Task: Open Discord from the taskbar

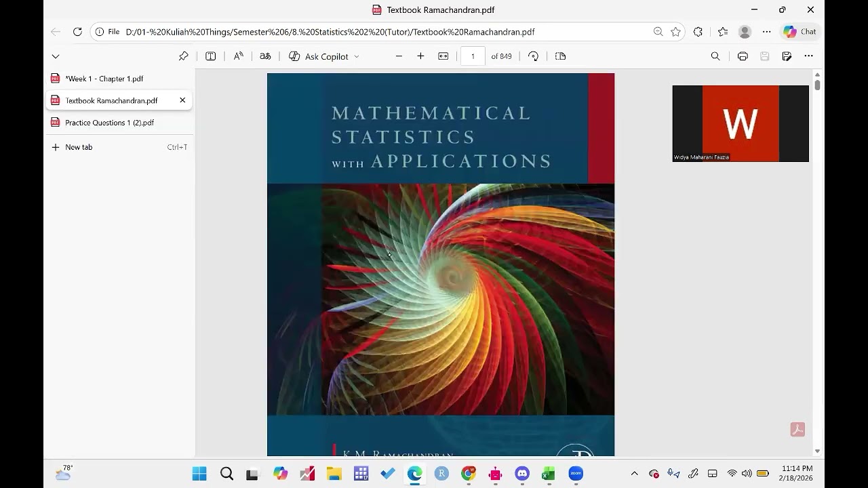Action: coord(522,474)
